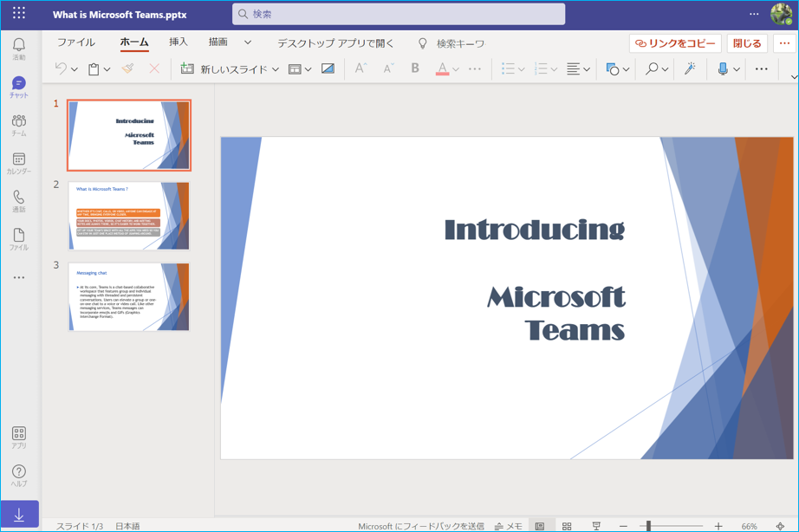The width and height of the screenshot is (799, 532).
Task: Open the Dictate microphone dropdown arrow
Action: click(x=737, y=69)
